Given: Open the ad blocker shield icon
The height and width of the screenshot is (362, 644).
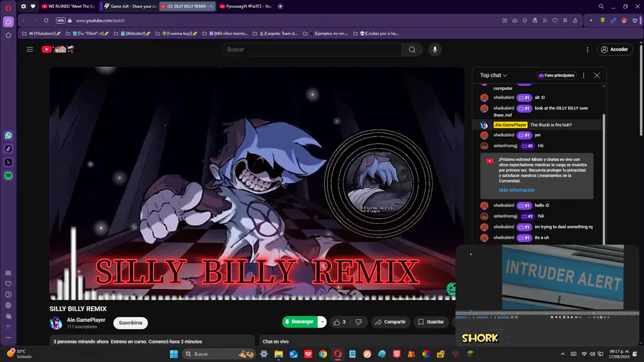Looking at the screenshot, I should pyautogui.click(x=525, y=21).
